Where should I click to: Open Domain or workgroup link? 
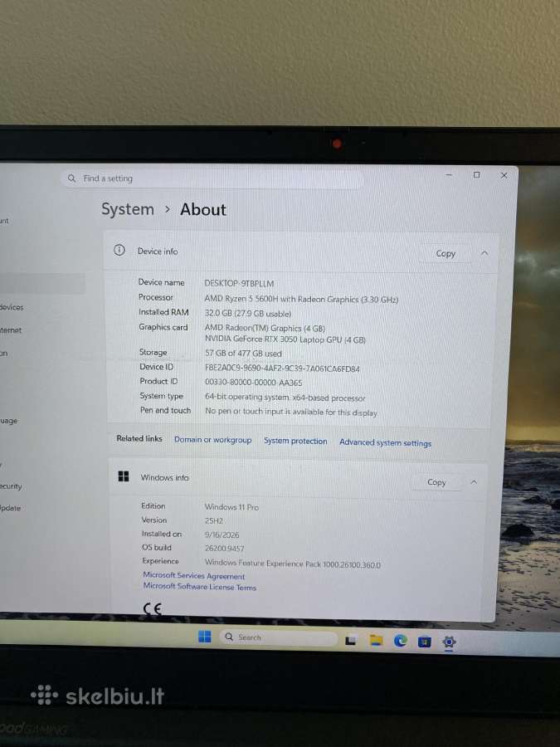[213, 440]
